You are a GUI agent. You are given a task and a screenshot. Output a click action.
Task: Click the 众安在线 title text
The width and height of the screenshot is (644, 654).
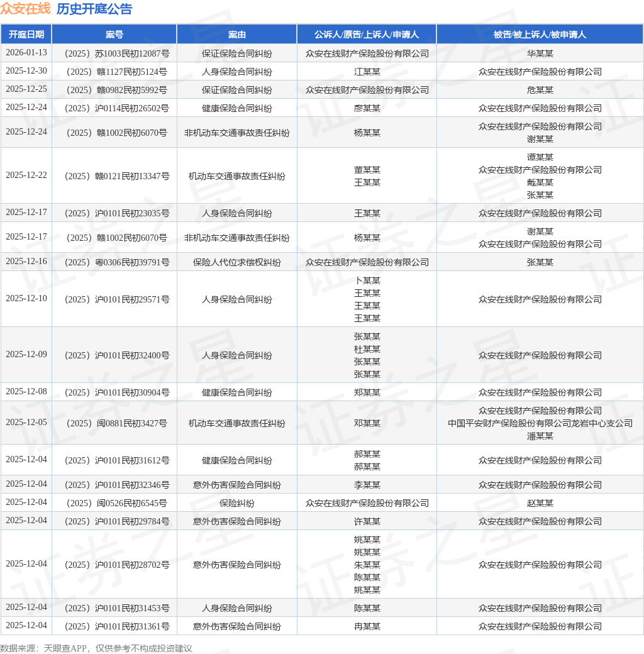pyautogui.click(x=25, y=9)
